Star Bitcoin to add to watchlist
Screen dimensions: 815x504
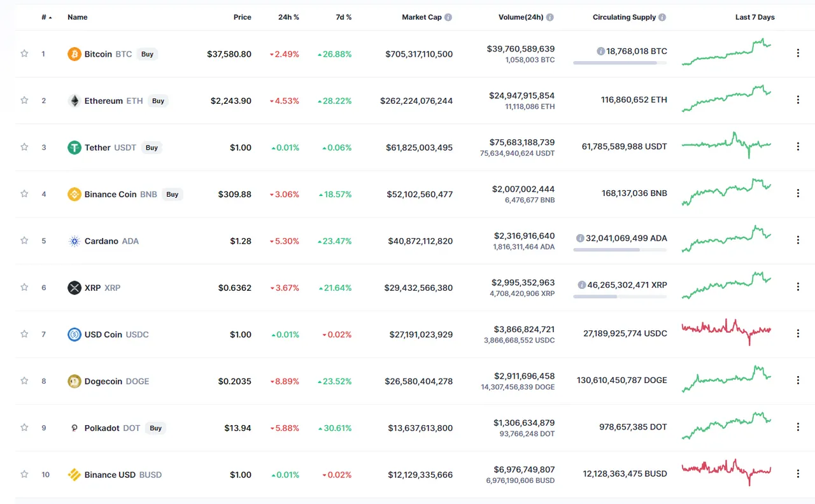[24, 53]
